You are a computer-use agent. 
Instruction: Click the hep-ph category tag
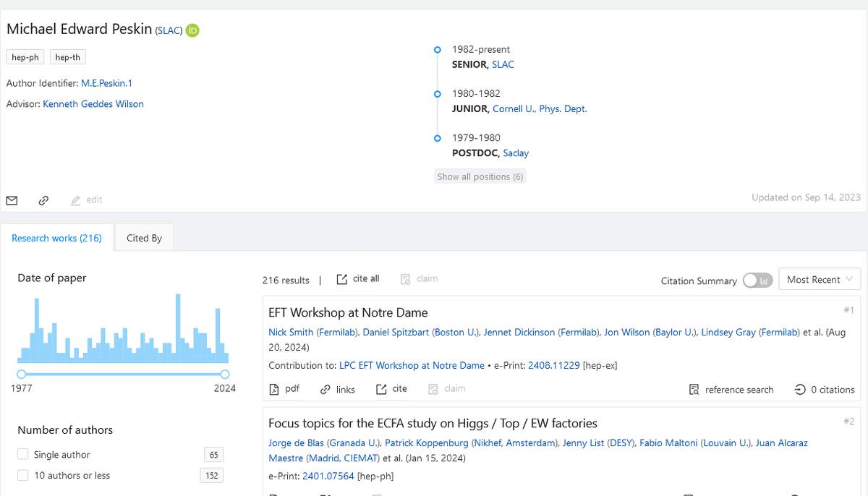coord(25,57)
